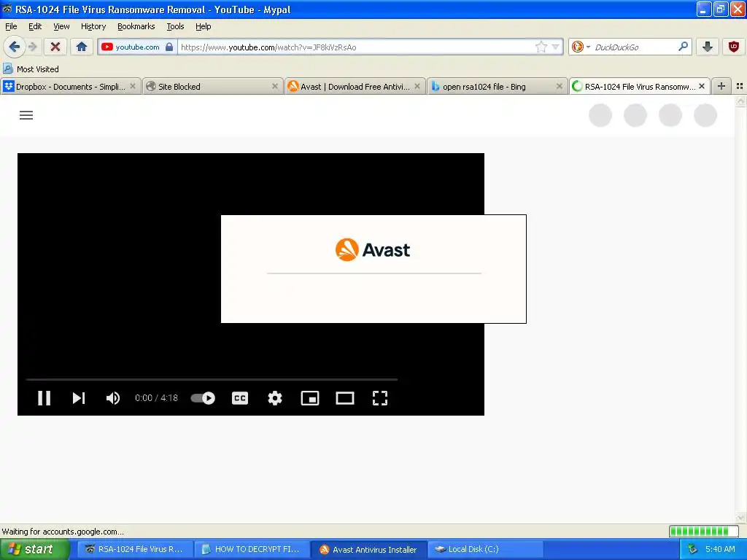
Task: Open the DuckDuckGo search engine dropdown
Action: coord(581,47)
